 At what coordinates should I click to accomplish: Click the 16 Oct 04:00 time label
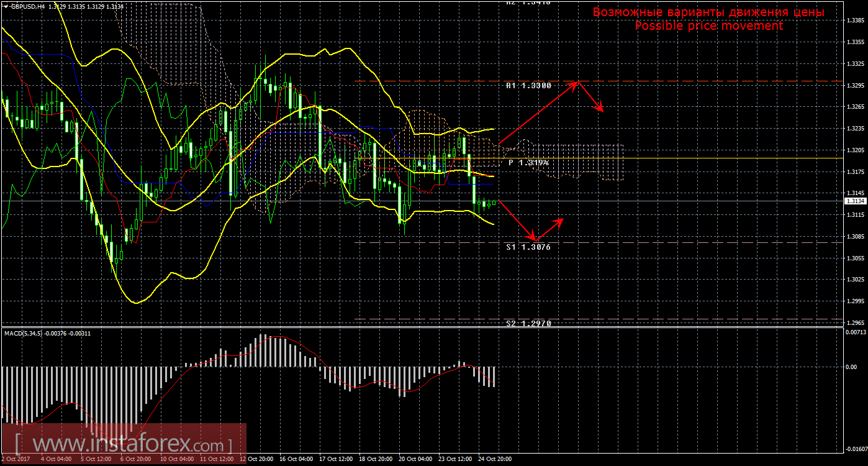tap(295, 459)
